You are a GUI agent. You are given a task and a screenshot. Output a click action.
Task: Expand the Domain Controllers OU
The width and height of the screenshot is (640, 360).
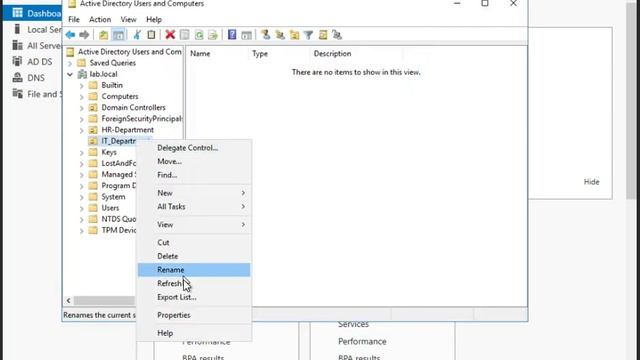[81, 108]
